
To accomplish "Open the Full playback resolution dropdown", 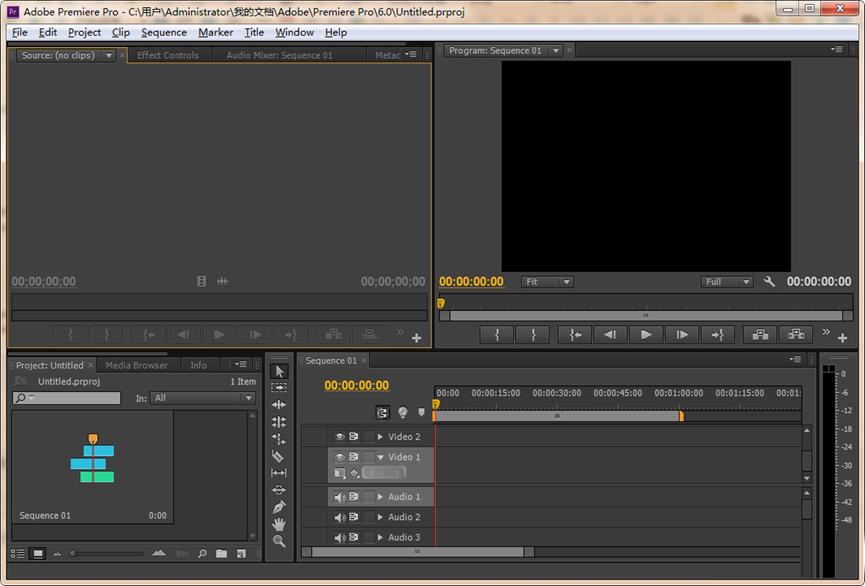I will (x=726, y=282).
